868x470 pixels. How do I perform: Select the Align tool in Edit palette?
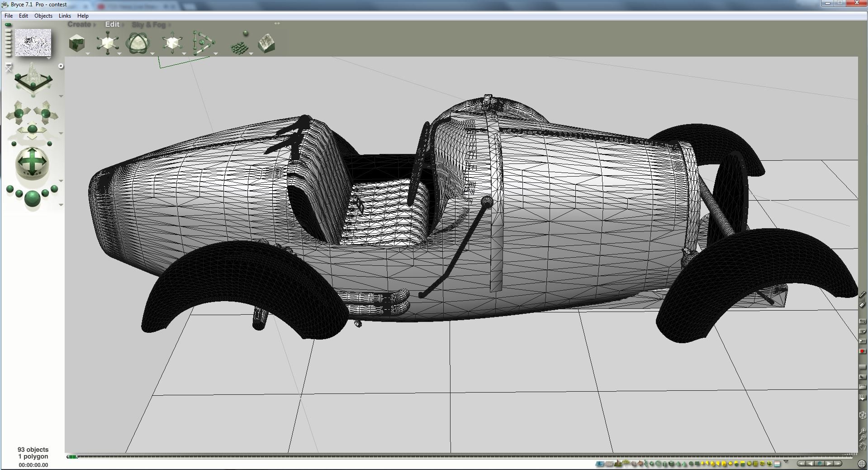203,43
